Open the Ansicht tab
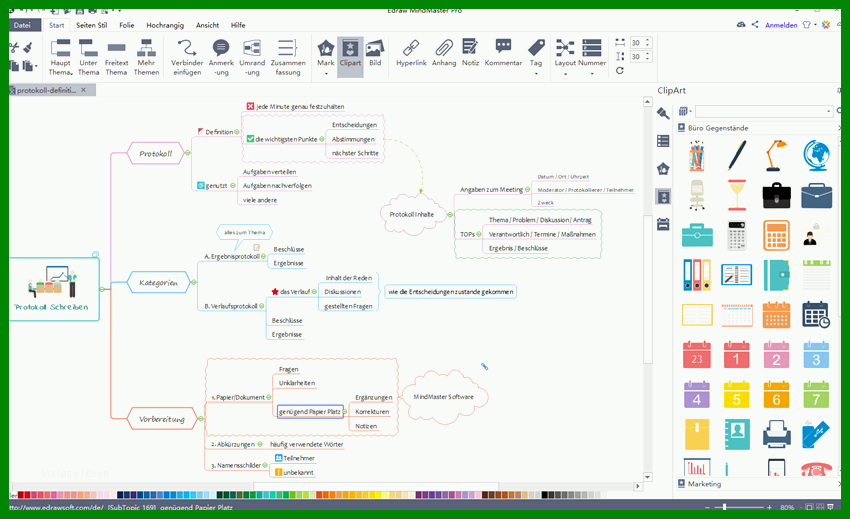 pos(208,25)
